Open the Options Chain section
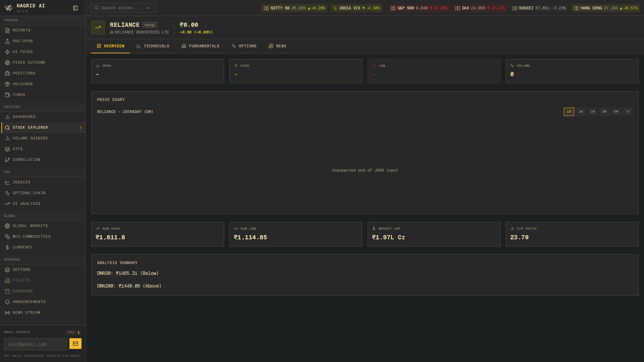The image size is (644, 362). 29,193
